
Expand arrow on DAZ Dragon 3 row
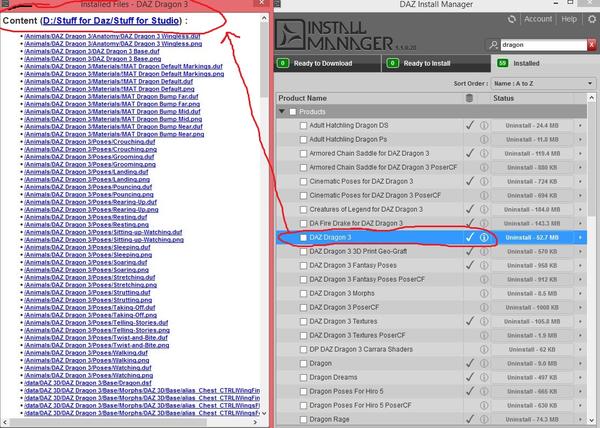click(x=580, y=238)
